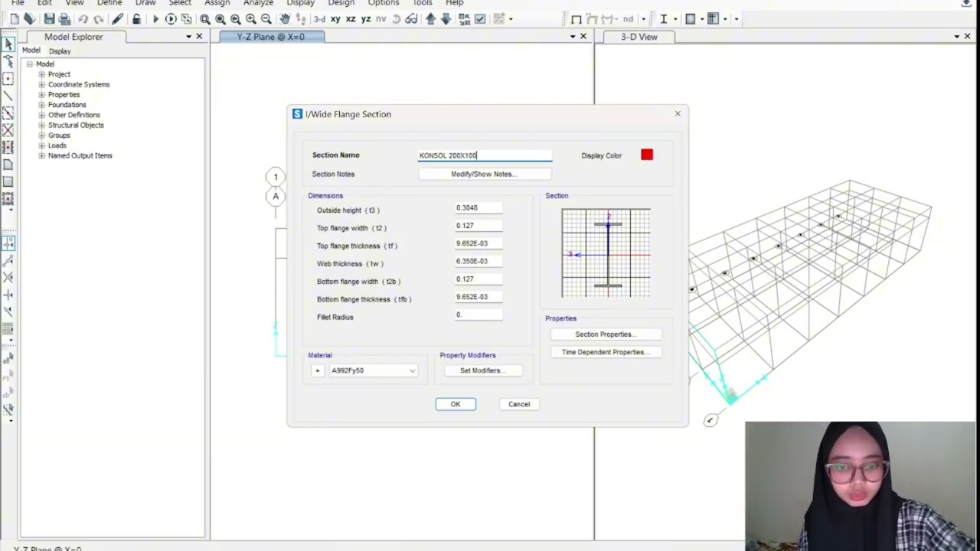Click the Zoom Out minus magnifier icon
980x551 pixels.
tap(266, 19)
